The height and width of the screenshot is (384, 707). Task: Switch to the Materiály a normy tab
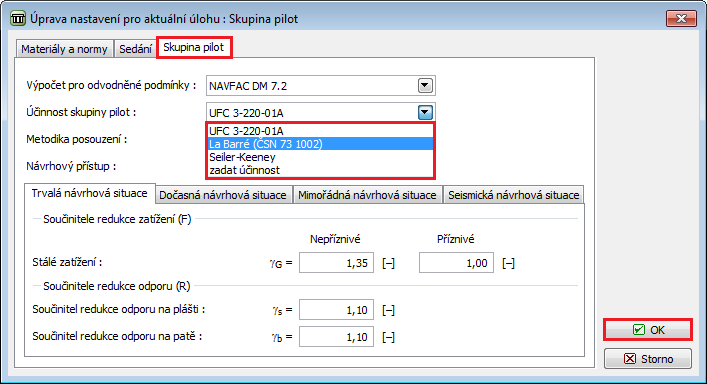pyautogui.click(x=64, y=49)
